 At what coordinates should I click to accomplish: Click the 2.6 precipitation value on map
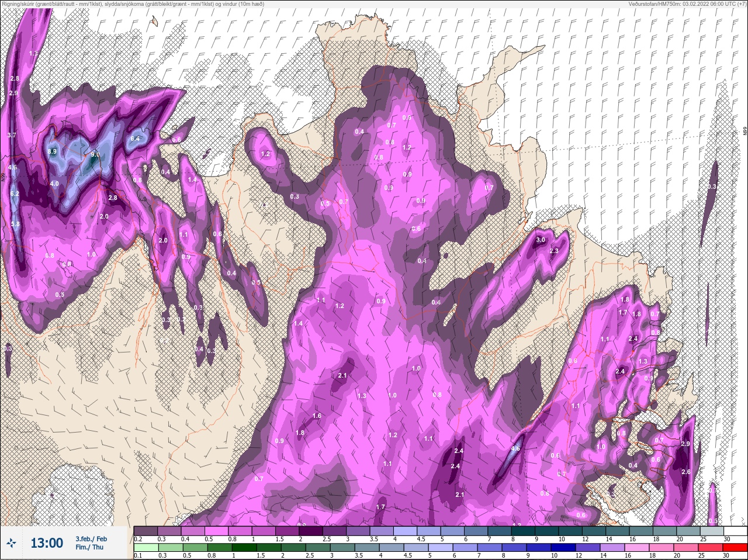point(686,472)
